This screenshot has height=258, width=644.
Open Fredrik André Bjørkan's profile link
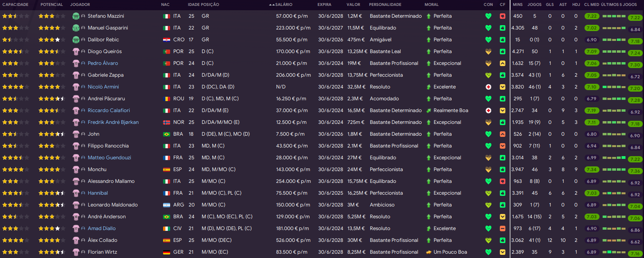point(113,122)
